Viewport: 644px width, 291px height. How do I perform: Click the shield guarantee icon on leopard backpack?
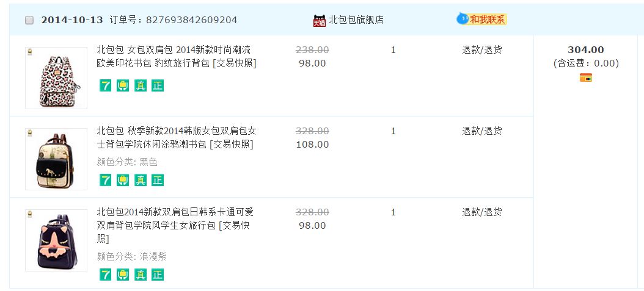click(123, 85)
